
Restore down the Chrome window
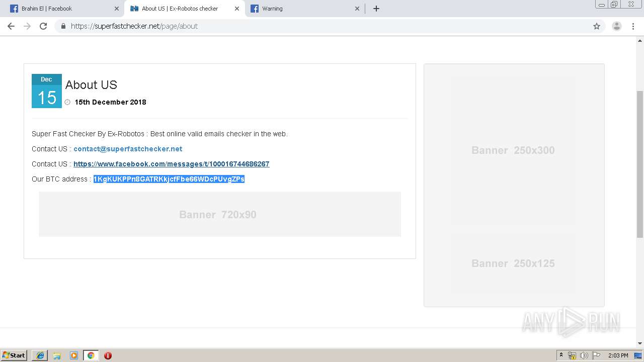614,5
